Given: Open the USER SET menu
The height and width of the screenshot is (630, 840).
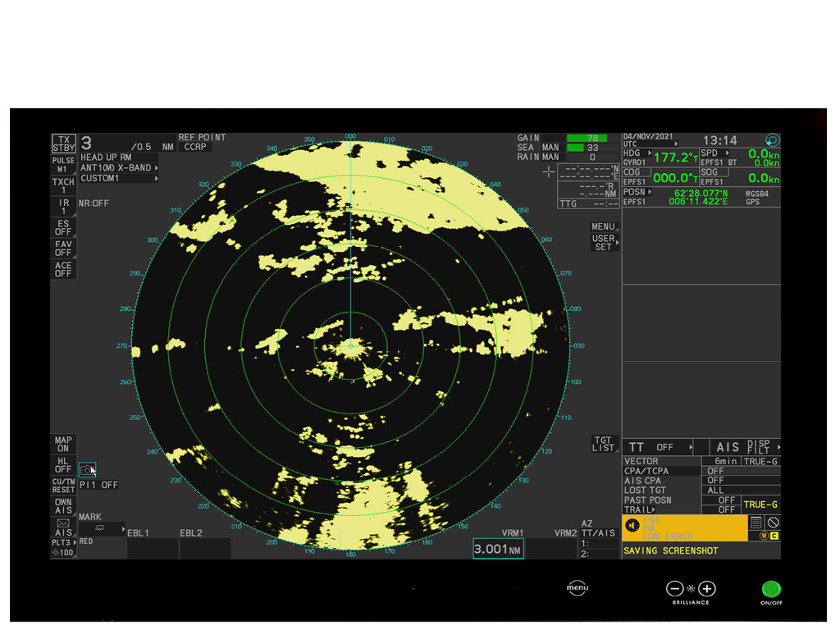Looking at the screenshot, I should point(604,243).
